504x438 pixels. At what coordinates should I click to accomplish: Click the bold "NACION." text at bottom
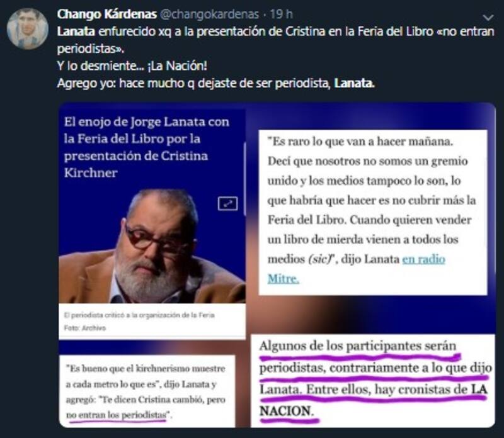286,411
